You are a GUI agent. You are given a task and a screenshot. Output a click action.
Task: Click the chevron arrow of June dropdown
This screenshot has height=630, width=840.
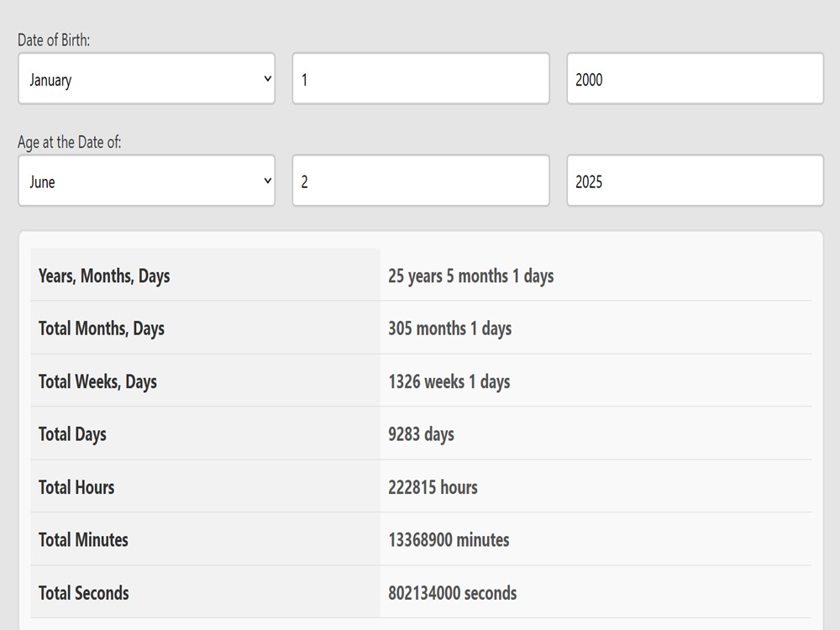268,181
